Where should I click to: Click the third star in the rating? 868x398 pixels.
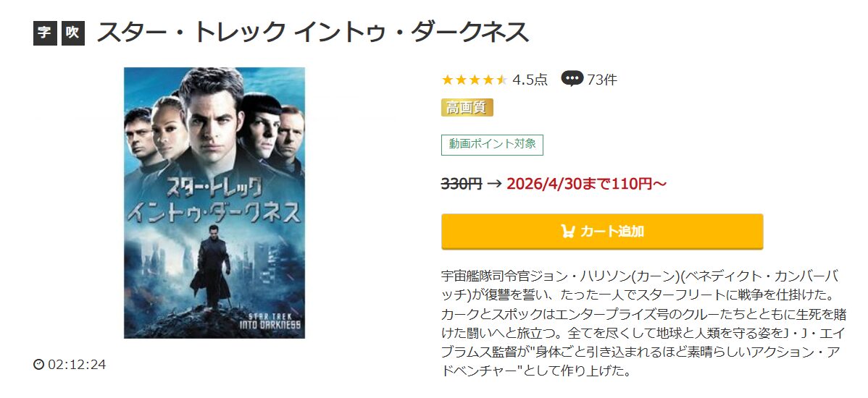(x=475, y=80)
